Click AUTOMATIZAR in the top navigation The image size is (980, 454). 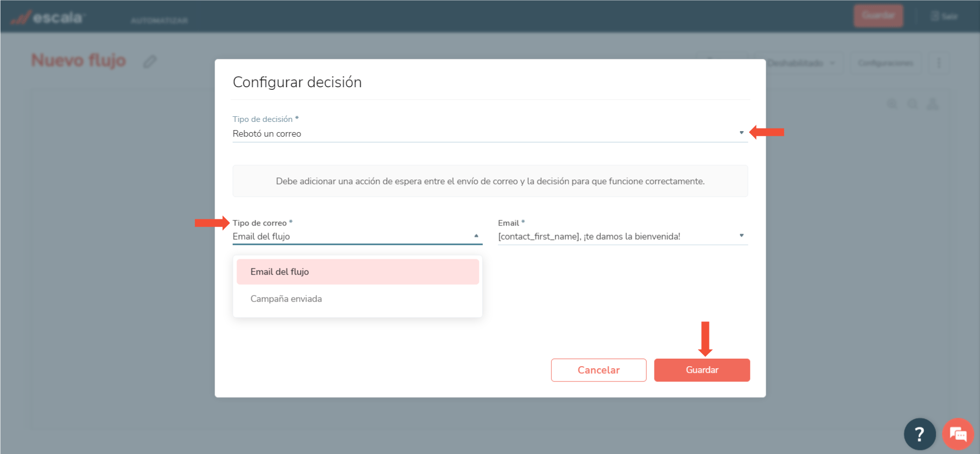tap(159, 20)
